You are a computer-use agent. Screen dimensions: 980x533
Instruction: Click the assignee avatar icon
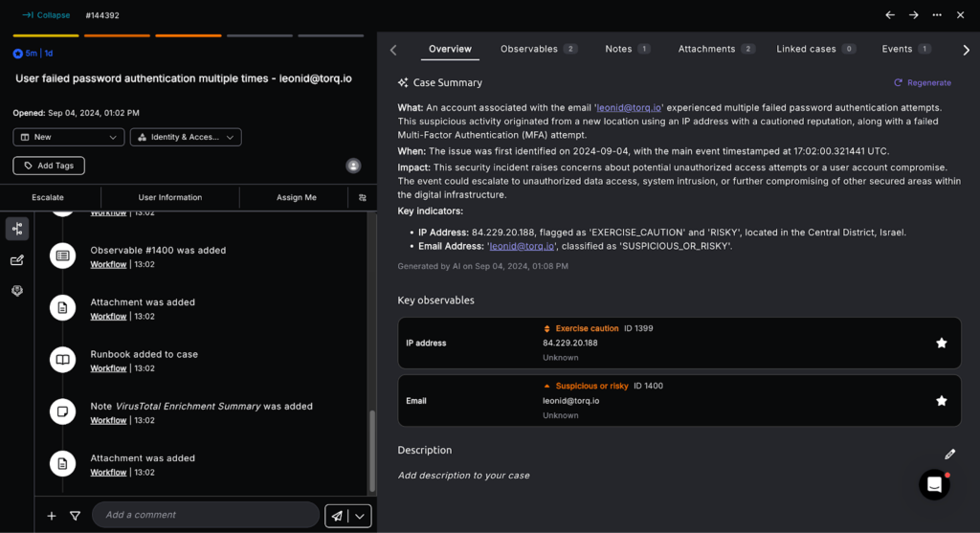tap(353, 166)
